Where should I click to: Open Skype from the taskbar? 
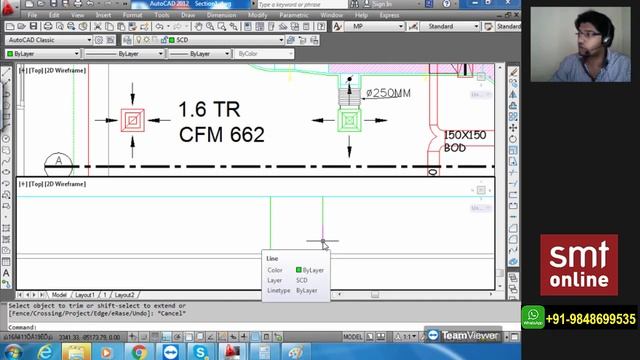coord(200,351)
